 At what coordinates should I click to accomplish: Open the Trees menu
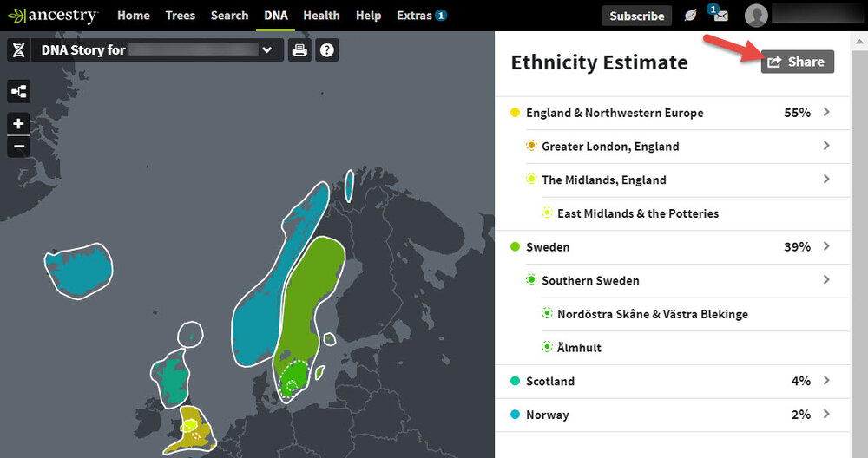pyautogui.click(x=180, y=16)
